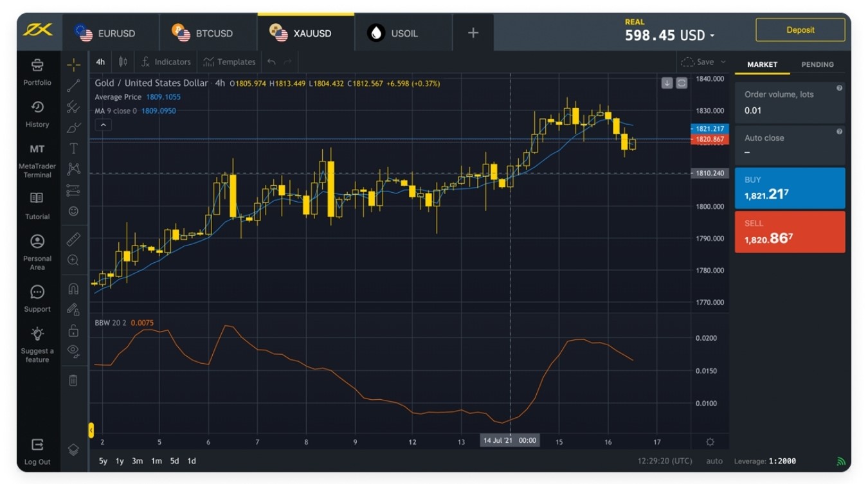Open the candlestick chart style selector
This screenshot has width=868, height=484.
coord(123,62)
